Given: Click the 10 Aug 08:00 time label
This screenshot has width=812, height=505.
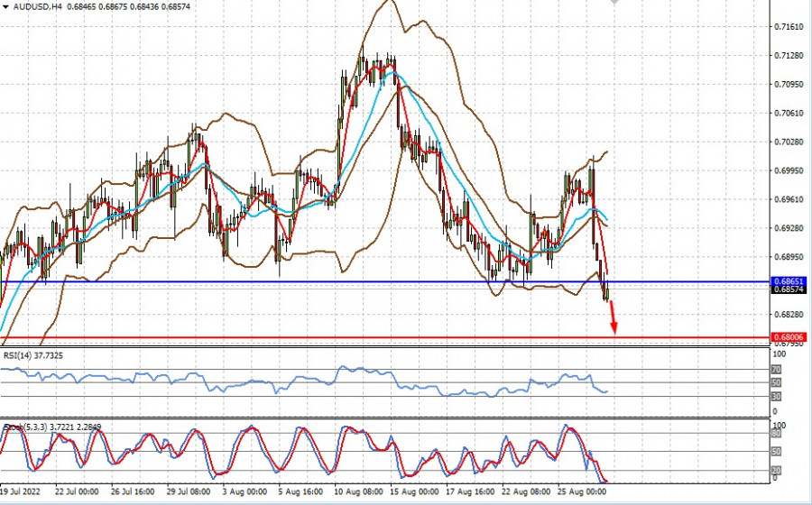Looking at the screenshot, I should [x=356, y=495].
